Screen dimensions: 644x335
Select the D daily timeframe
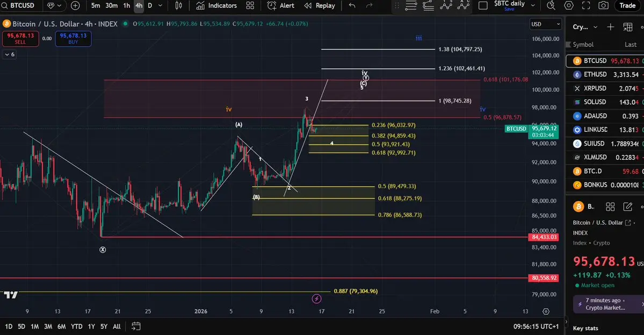(x=150, y=5)
